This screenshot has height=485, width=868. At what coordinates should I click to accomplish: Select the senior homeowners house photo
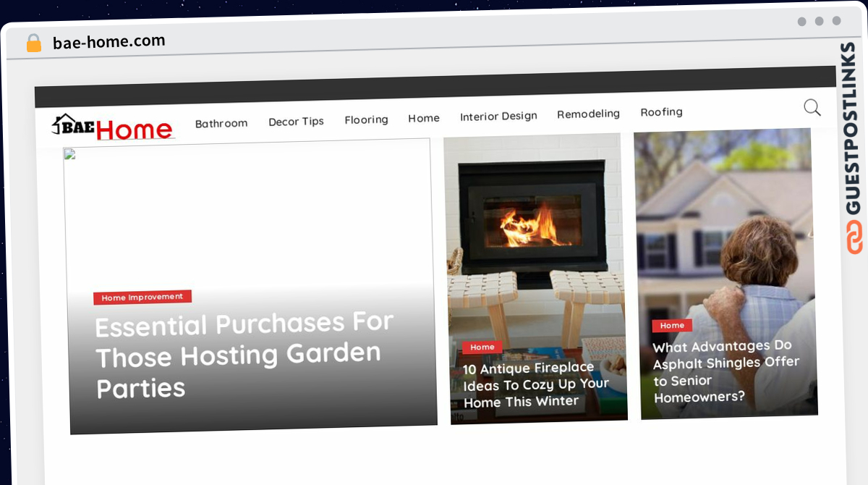point(726,274)
